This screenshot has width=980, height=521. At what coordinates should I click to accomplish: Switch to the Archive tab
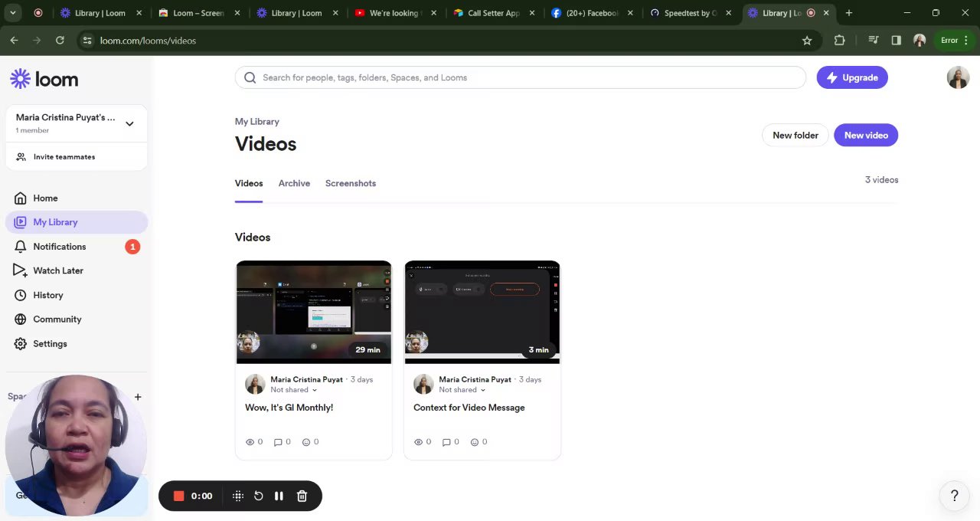[294, 183]
